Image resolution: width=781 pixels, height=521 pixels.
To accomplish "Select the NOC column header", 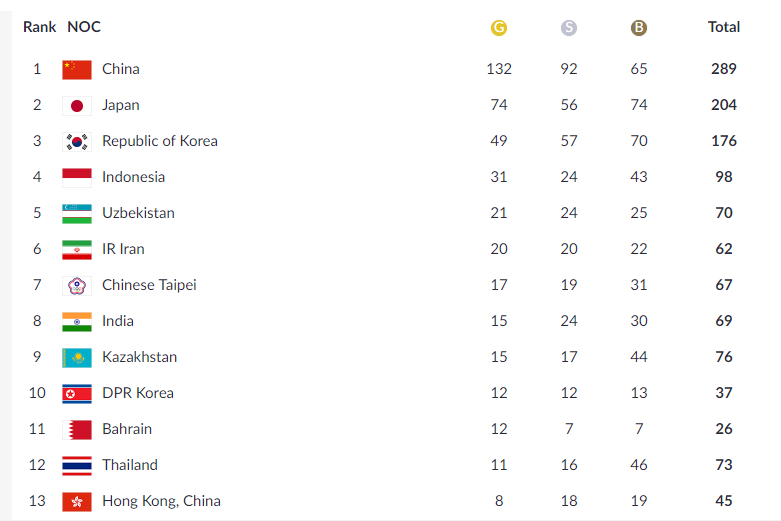I will pyautogui.click(x=84, y=27).
